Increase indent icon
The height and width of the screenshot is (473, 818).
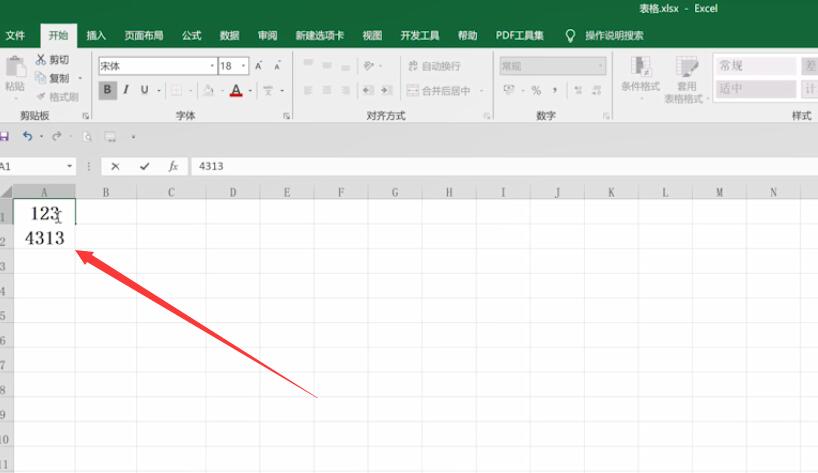click(387, 90)
